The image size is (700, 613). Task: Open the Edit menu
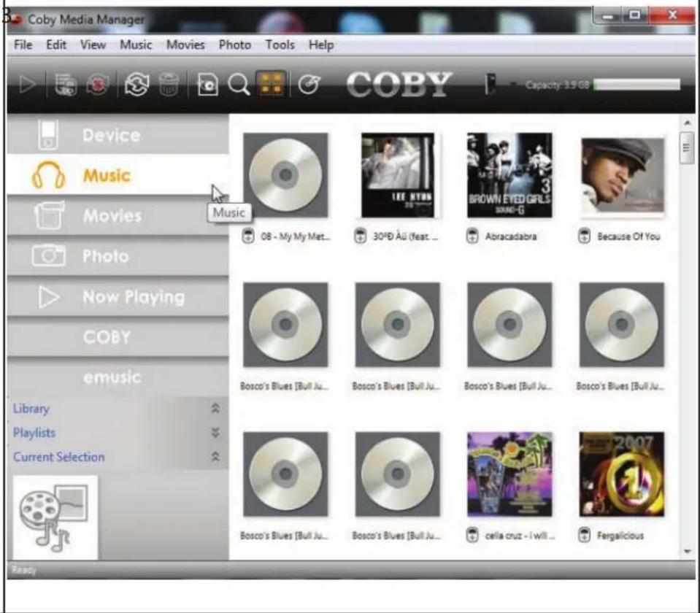56,45
